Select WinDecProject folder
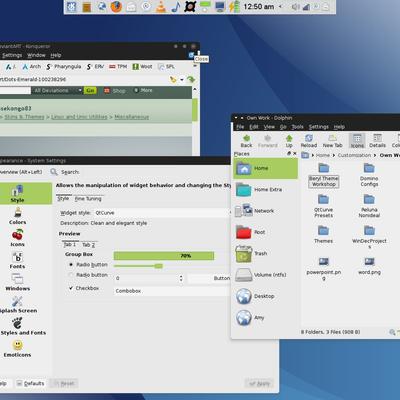The width and height of the screenshot is (400, 400). click(369, 237)
